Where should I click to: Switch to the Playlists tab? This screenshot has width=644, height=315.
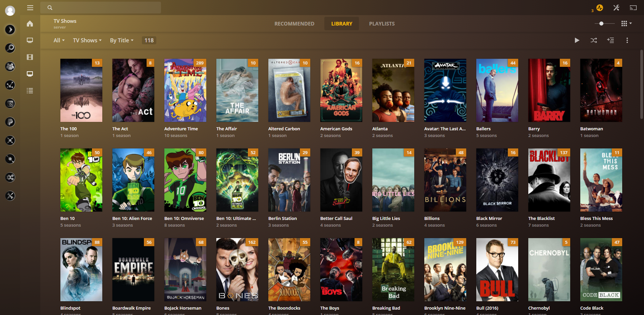(382, 24)
